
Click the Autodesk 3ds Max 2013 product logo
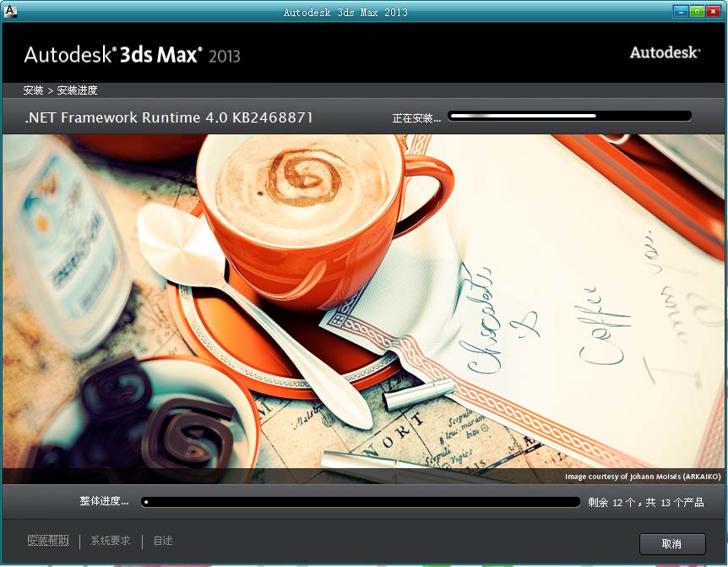(x=133, y=55)
